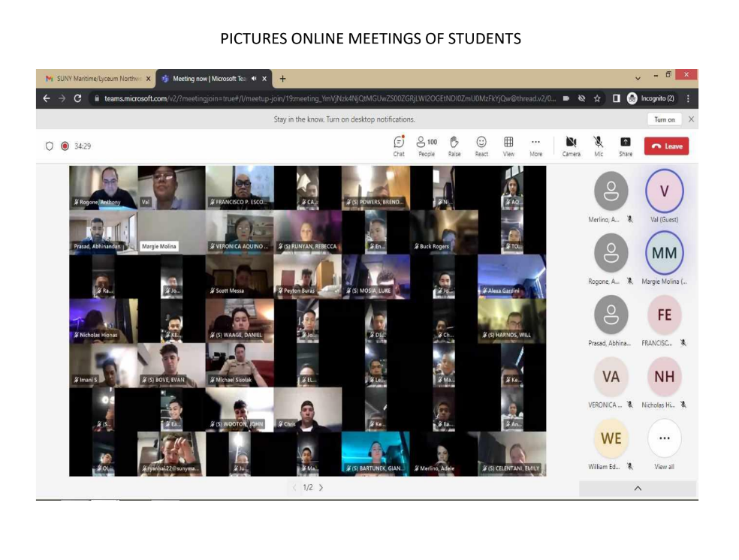Select the VA Veronica avatar

611,376
